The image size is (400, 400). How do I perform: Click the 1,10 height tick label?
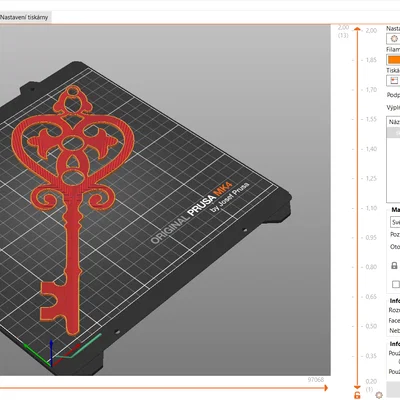tap(371, 208)
